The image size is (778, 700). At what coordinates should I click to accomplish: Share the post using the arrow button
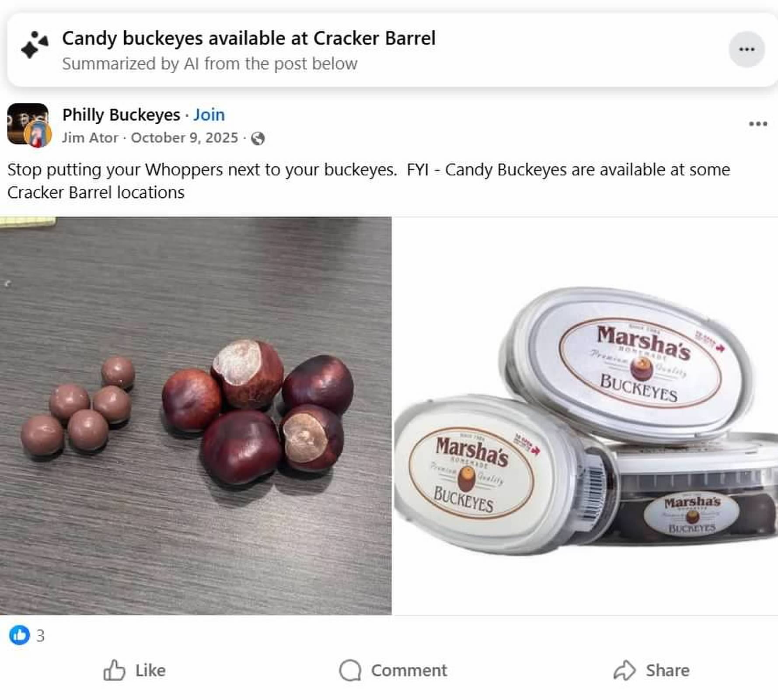651,670
